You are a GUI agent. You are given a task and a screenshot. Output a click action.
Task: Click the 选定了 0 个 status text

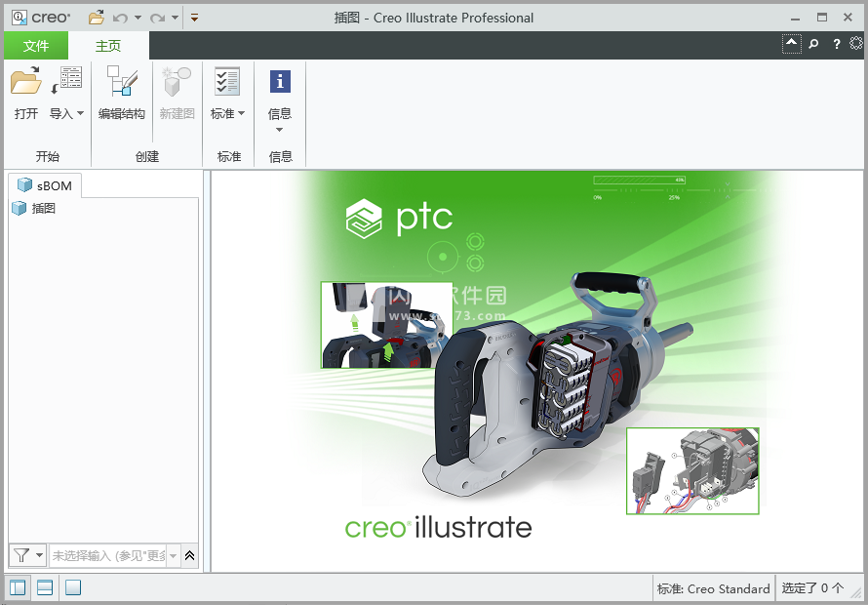point(812,587)
